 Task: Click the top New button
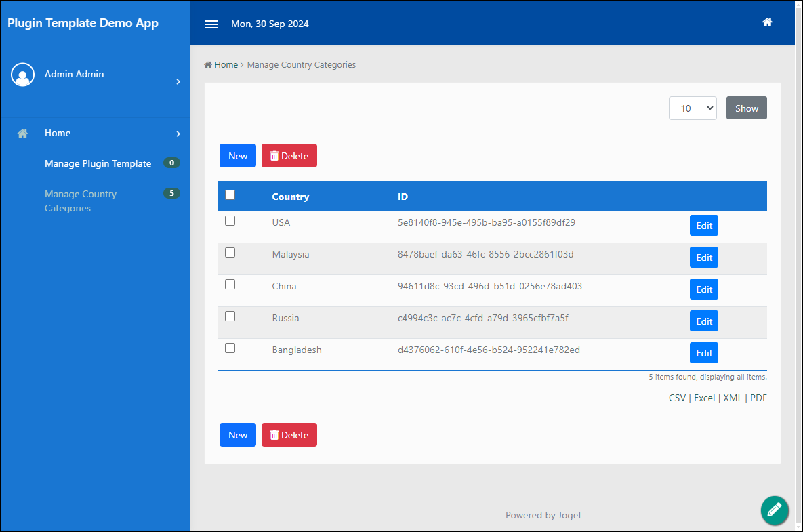pos(238,156)
